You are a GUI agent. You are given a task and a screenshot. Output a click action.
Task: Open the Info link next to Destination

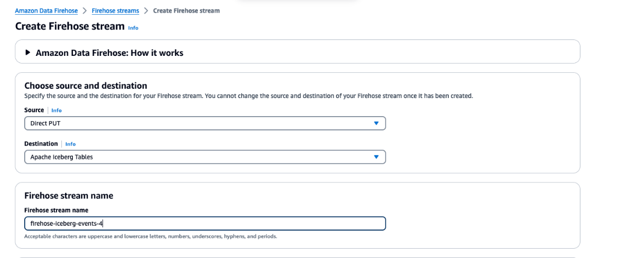(x=70, y=144)
